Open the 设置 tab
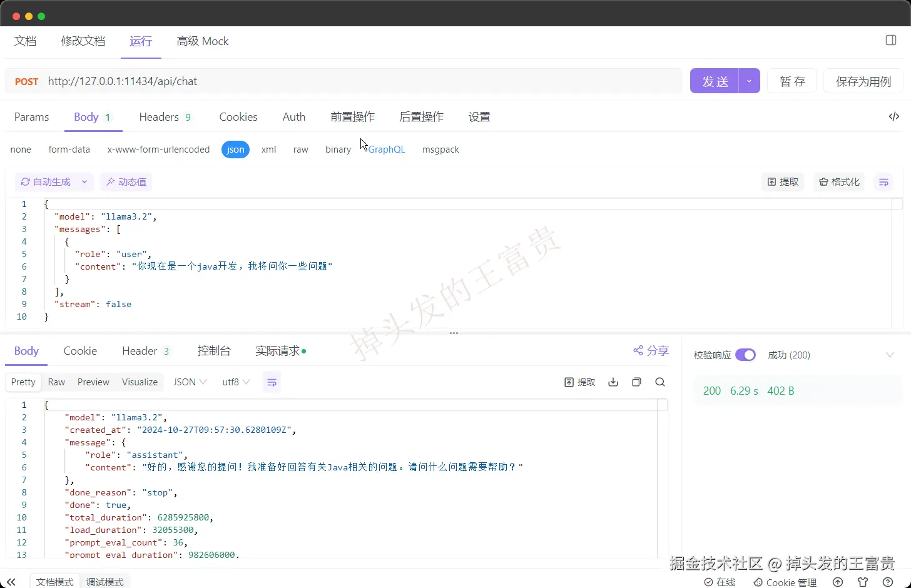The height and width of the screenshot is (588, 911). point(480,117)
